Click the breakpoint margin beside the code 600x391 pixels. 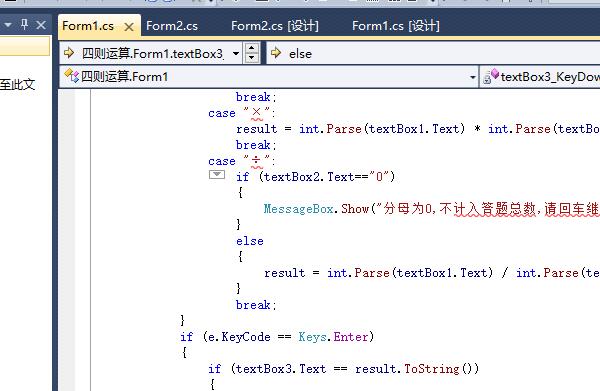[x=67, y=240]
